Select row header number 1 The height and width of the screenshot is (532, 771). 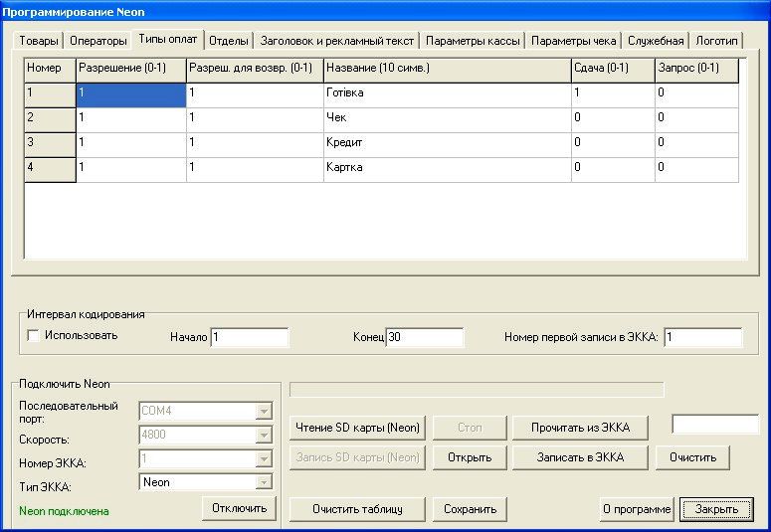pos(50,95)
